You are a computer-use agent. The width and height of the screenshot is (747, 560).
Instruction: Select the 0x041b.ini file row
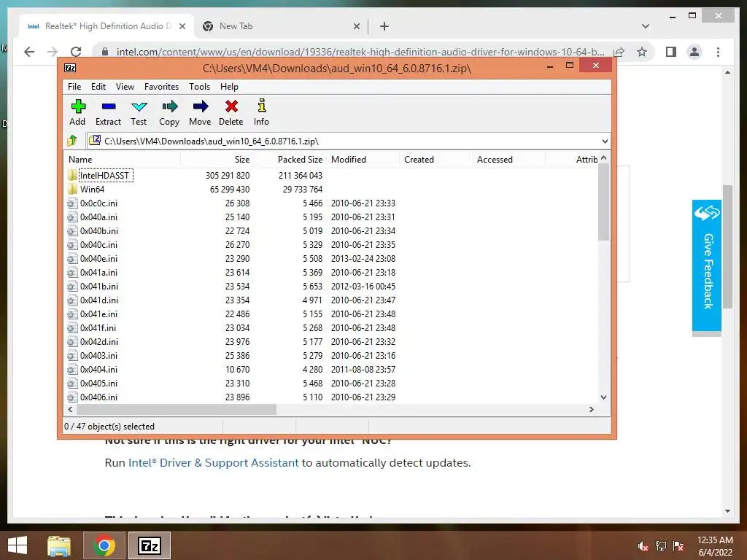coord(331,286)
